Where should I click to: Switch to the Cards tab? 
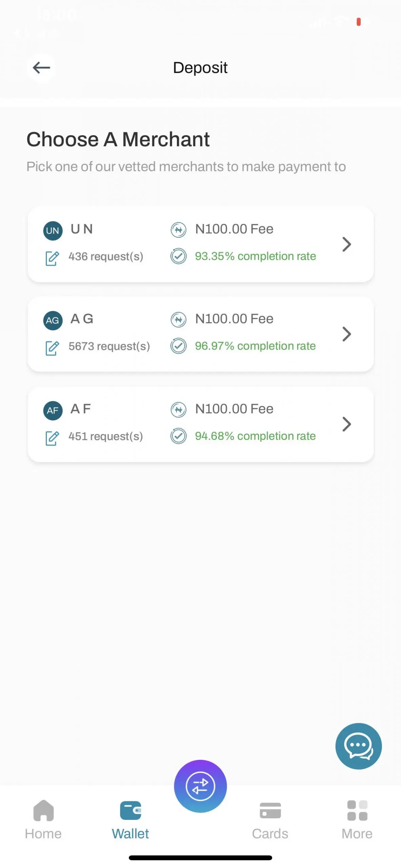coord(270,820)
